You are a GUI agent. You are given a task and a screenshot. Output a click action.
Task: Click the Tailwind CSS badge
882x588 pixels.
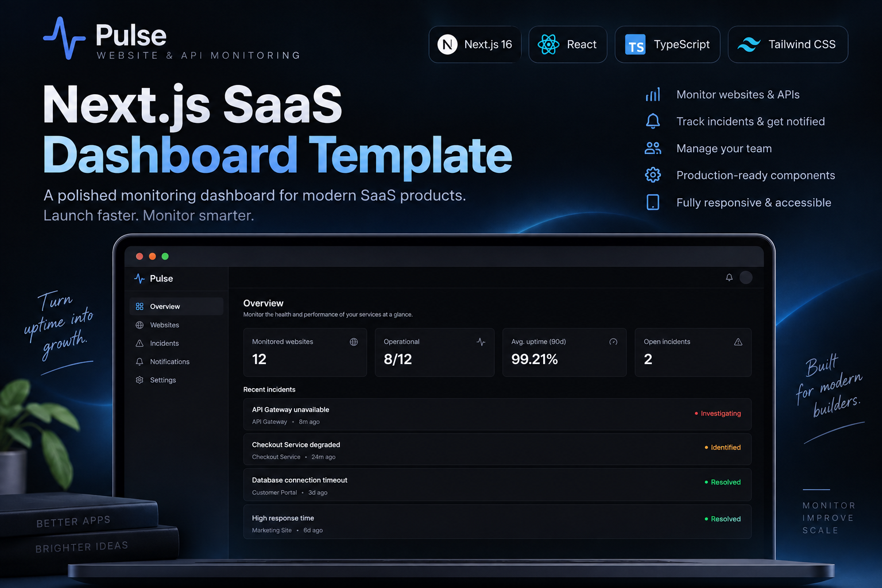click(x=788, y=44)
